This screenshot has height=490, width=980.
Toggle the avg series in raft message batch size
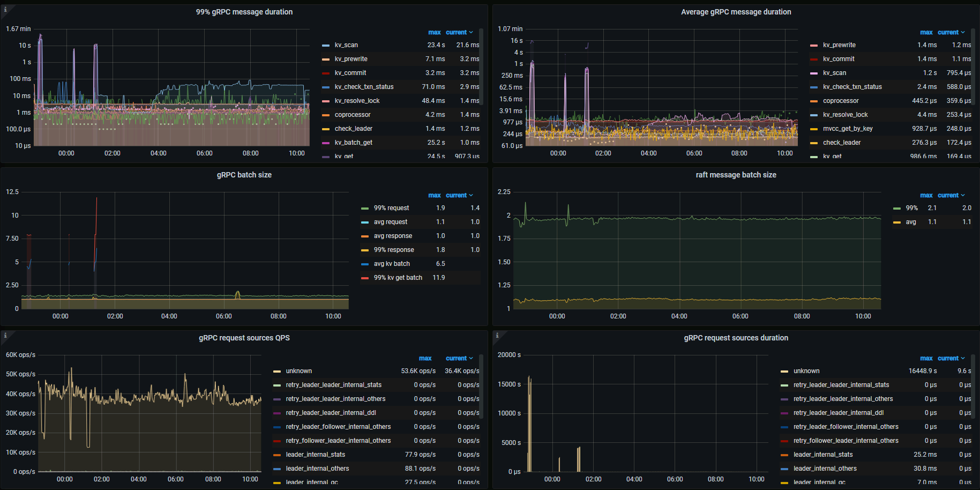[910, 222]
